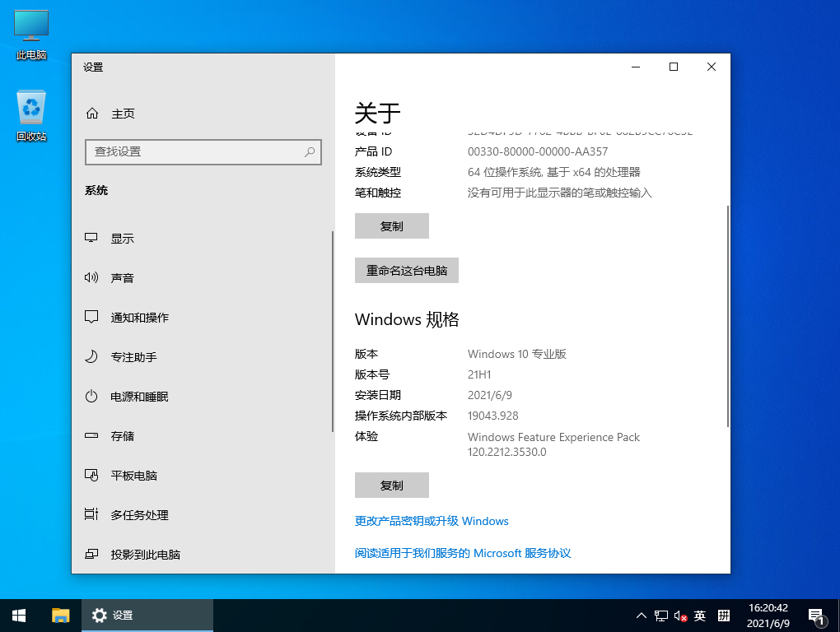Select the 64 位操作系统 system type value
Image resolution: width=840 pixels, height=632 pixels.
[x=554, y=172]
